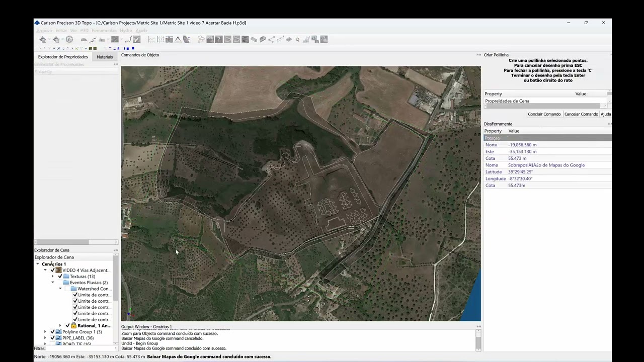This screenshot has width=644, height=362.
Task: Open the Arquivo menu
Action: [44, 31]
